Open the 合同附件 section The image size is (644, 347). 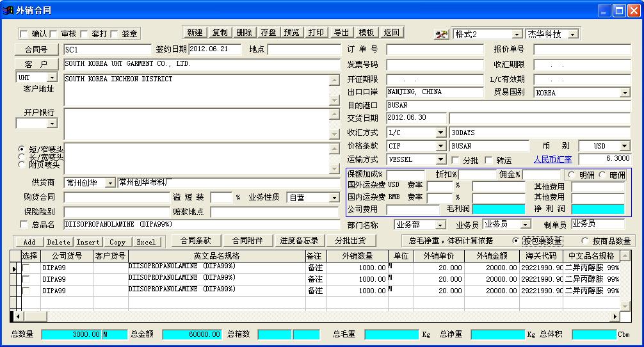pyautogui.click(x=247, y=241)
